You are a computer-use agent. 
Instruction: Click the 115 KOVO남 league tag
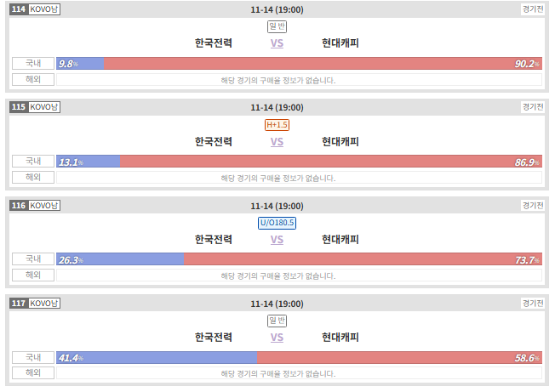coord(35,107)
